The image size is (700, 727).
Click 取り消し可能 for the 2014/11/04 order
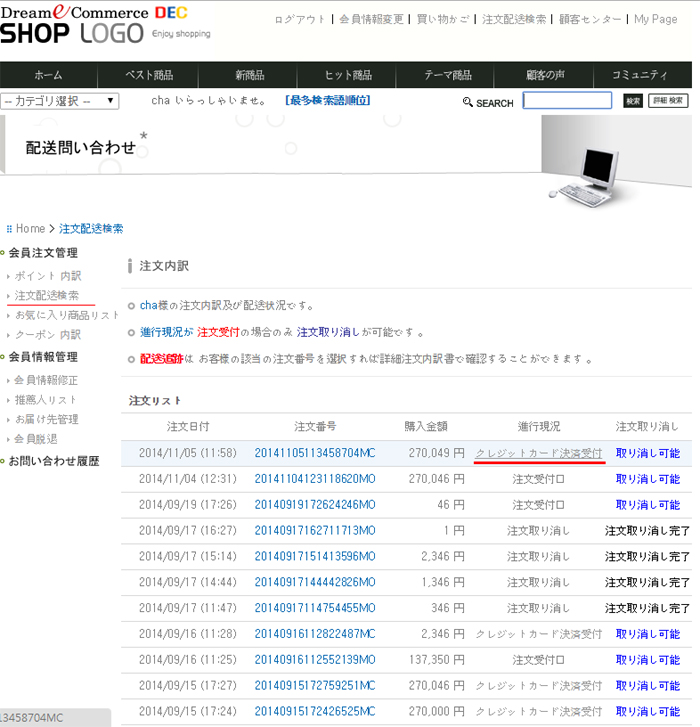pyautogui.click(x=647, y=479)
